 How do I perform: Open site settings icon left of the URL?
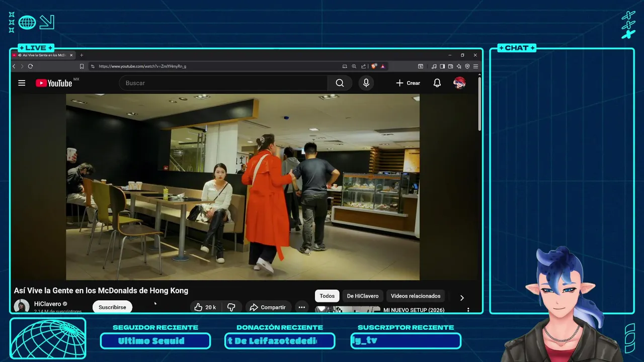93,66
